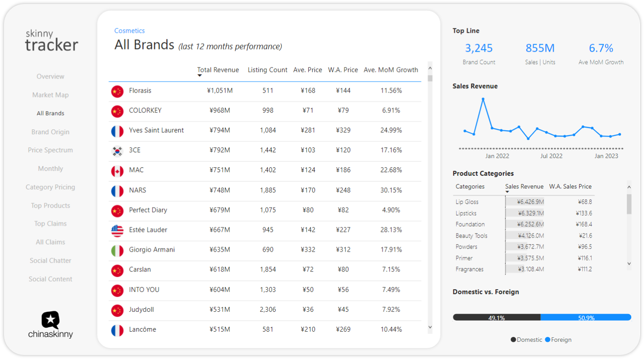Click the China flag next to Florasis
This screenshot has width=644, height=359.
point(117,91)
